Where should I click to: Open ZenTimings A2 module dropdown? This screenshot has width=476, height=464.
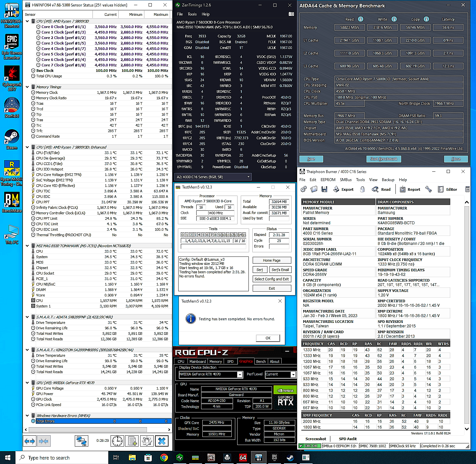(x=213, y=177)
